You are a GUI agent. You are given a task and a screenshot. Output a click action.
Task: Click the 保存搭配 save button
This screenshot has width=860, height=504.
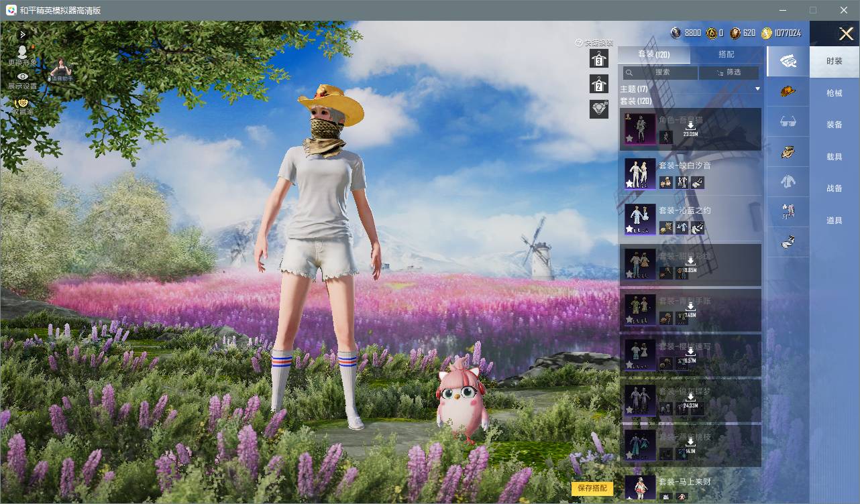click(592, 488)
